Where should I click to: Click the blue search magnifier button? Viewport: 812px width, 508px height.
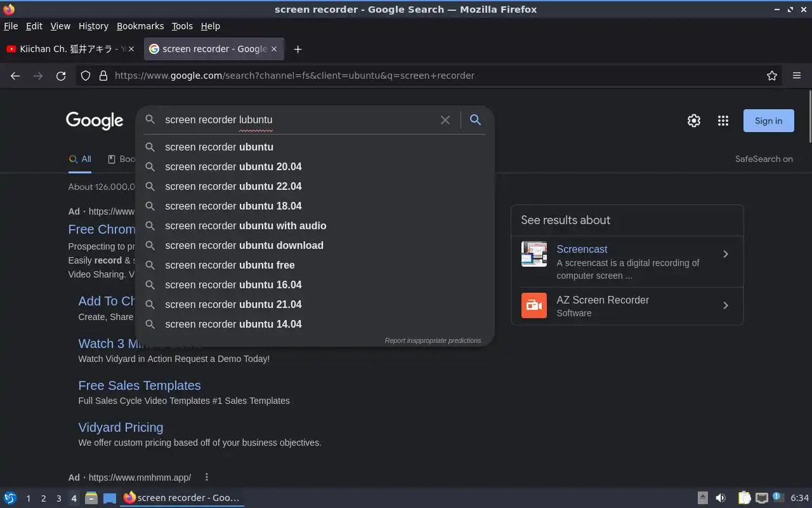coord(475,119)
